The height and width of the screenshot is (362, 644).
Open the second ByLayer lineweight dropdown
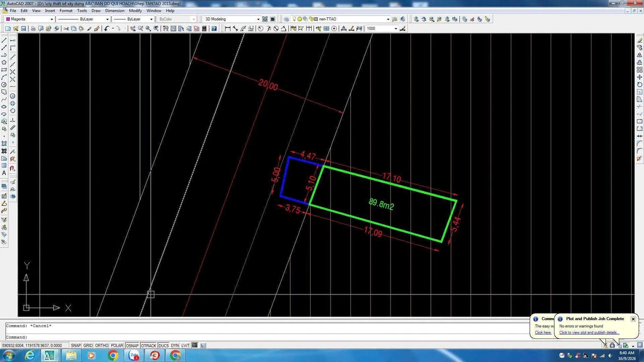pyautogui.click(x=151, y=19)
